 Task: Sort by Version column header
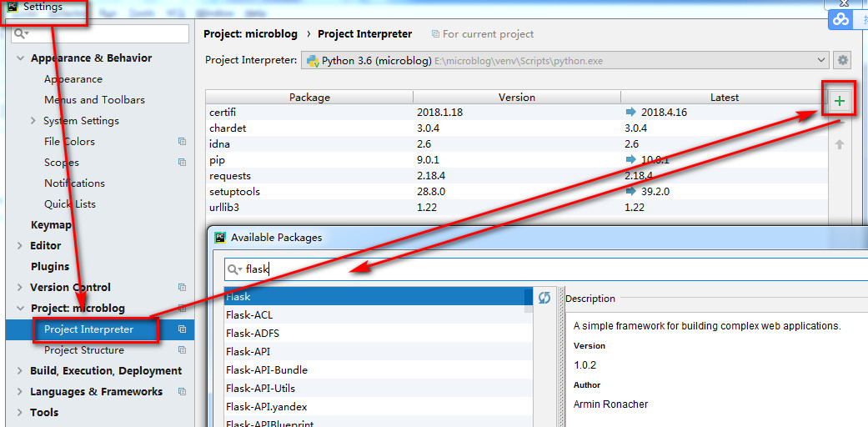pyautogui.click(x=517, y=97)
